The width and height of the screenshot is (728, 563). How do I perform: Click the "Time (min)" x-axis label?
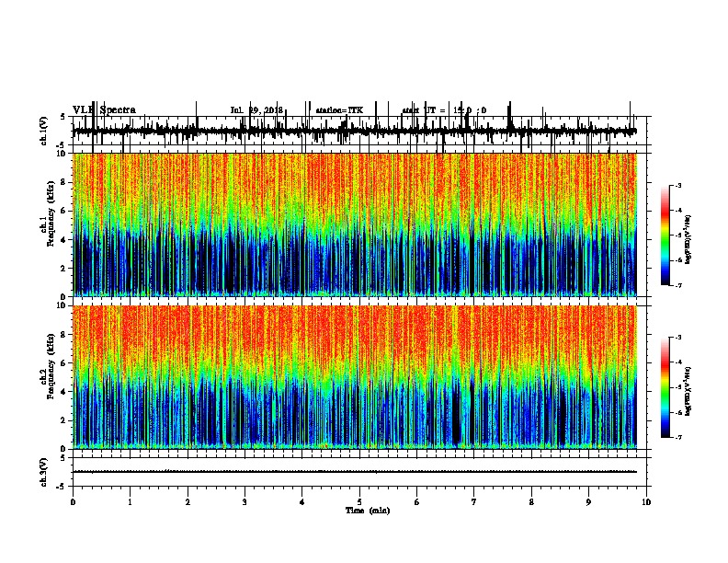tap(368, 511)
